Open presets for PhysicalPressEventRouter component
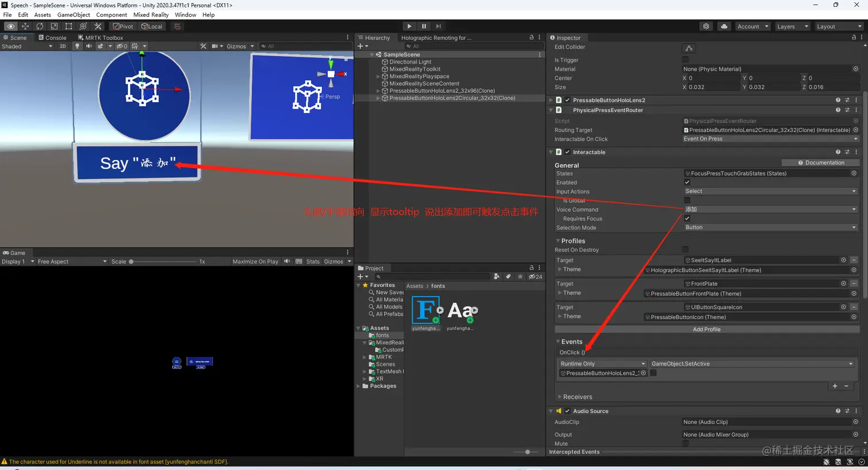The height and width of the screenshot is (470, 868). [x=847, y=110]
